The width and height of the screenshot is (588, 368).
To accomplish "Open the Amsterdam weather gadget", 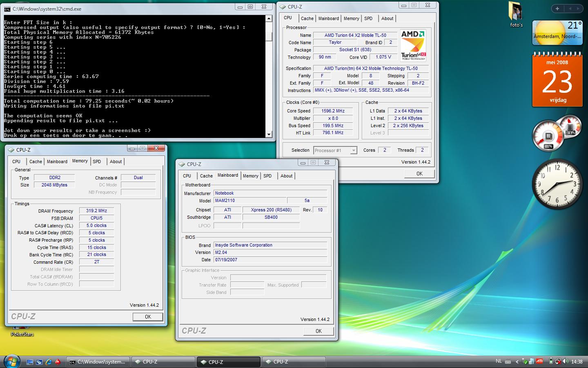I will tap(557, 33).
